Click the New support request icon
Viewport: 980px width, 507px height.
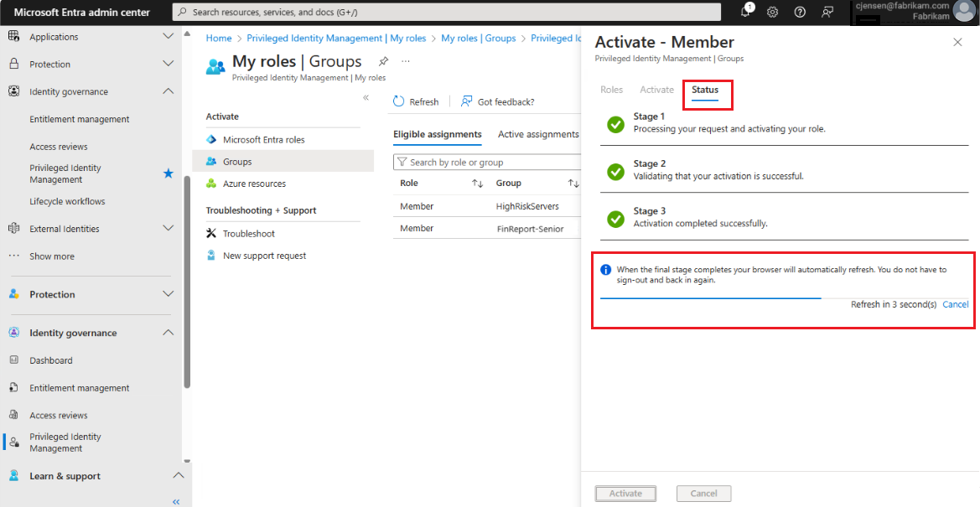point(211,256)
